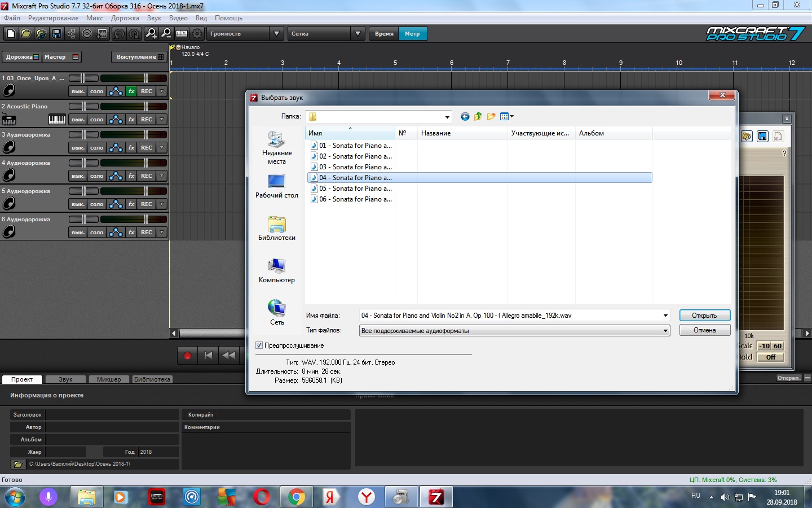Open preferences gear icon in toolbar
The image size is (812, 508).
click(x=197, y=34)
